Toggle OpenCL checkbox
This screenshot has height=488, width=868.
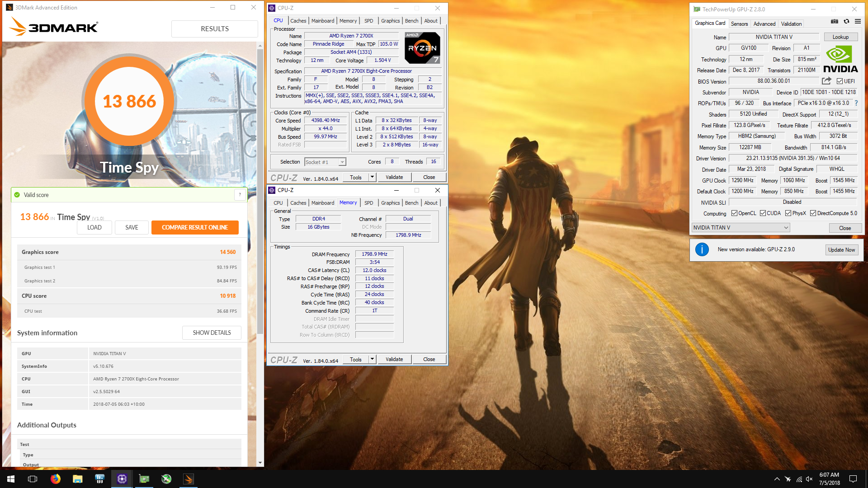point(734,213)
